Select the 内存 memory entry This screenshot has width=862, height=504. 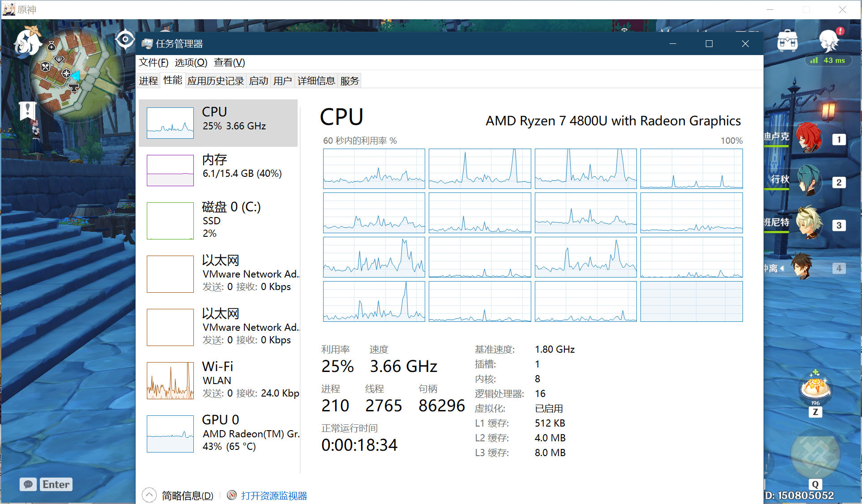pyautogui.click(x=218, y=170)
